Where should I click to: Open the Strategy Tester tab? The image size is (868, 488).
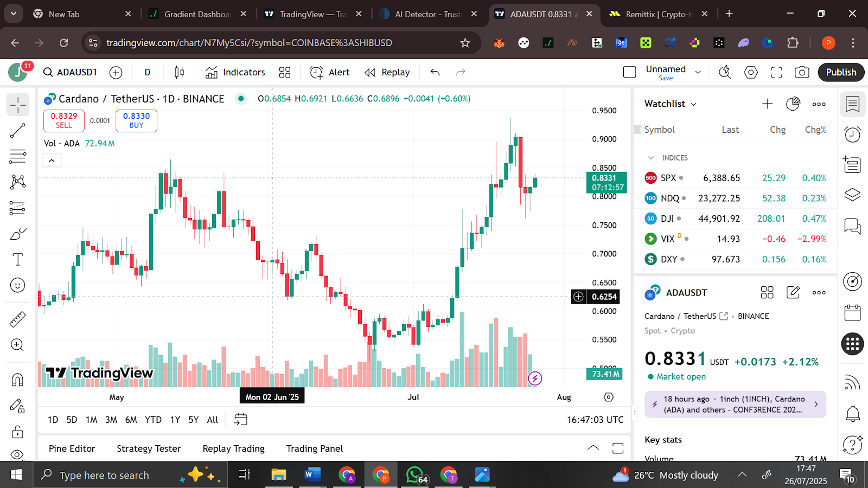[x=149, y=448]
